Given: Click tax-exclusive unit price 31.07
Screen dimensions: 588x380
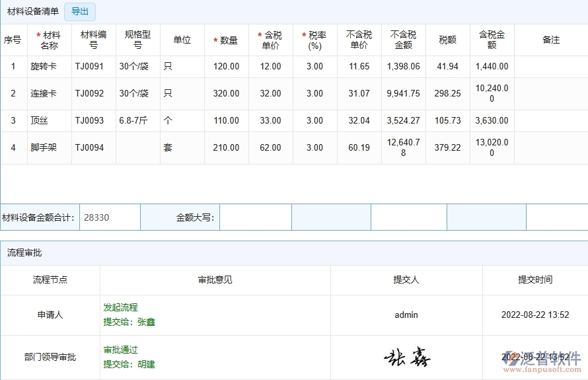Looking at the screenshot, I should [x=359, y=93].
